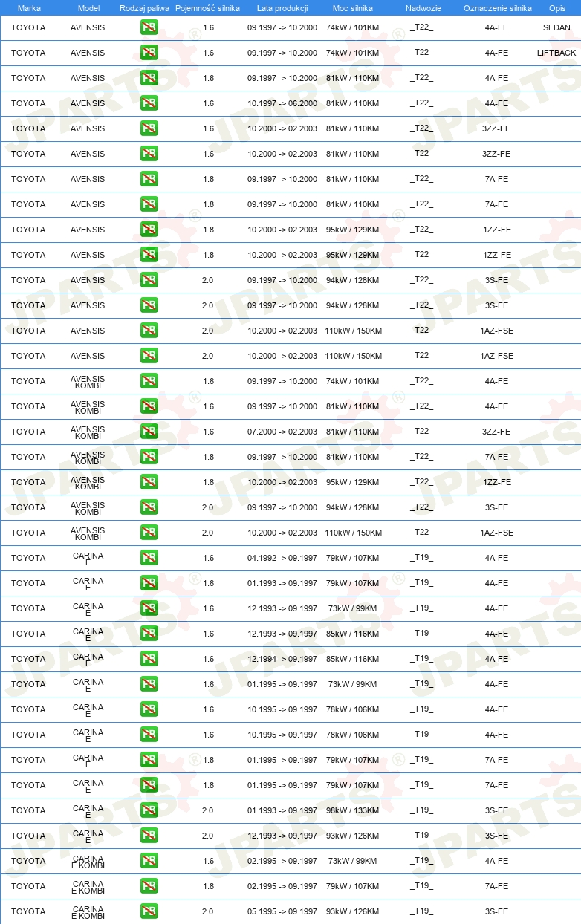Click fuel icon for Carina E 12.1994 row

(x=149, y=659)
